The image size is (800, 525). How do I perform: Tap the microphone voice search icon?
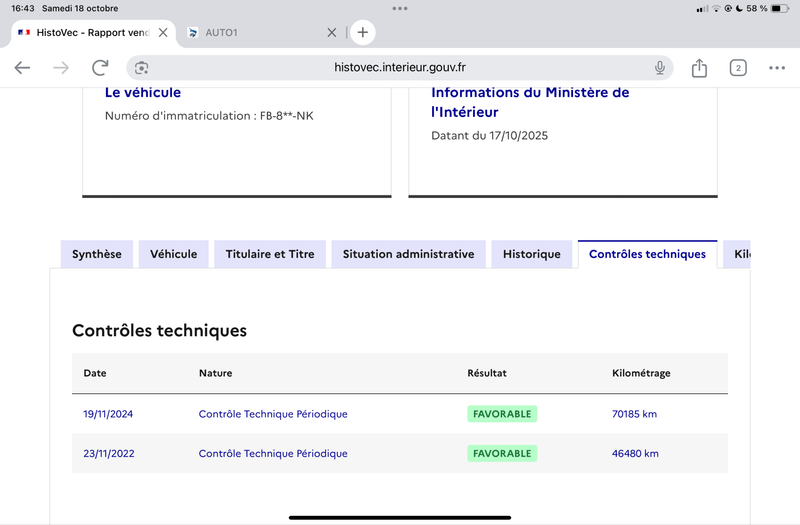pyautogui.click(x=660, y=68)
